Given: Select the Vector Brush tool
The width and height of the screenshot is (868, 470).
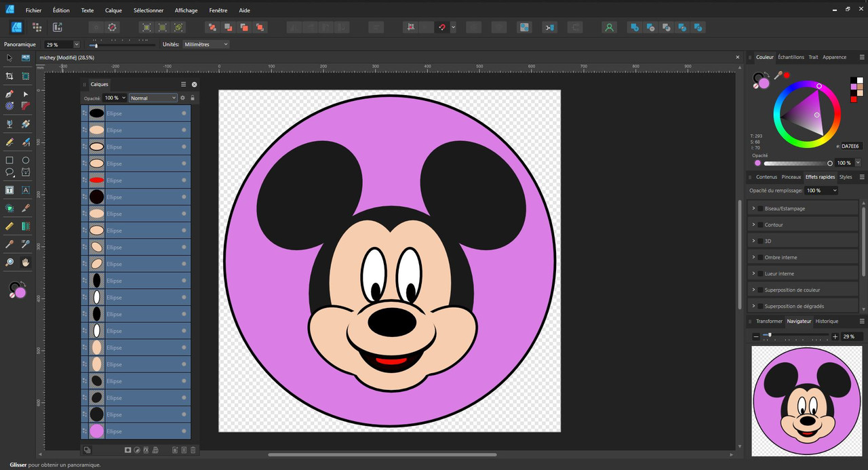Looking at the screenshot, I should (26, 142).
